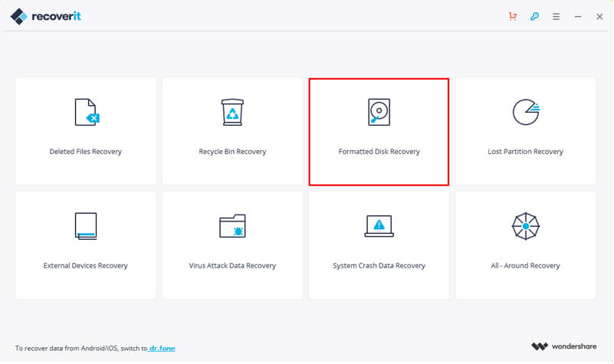The width and height of the screenshot is (614, 364).
Task: Open the shopping cart purchase icon
Action: (x=512, y=16)
